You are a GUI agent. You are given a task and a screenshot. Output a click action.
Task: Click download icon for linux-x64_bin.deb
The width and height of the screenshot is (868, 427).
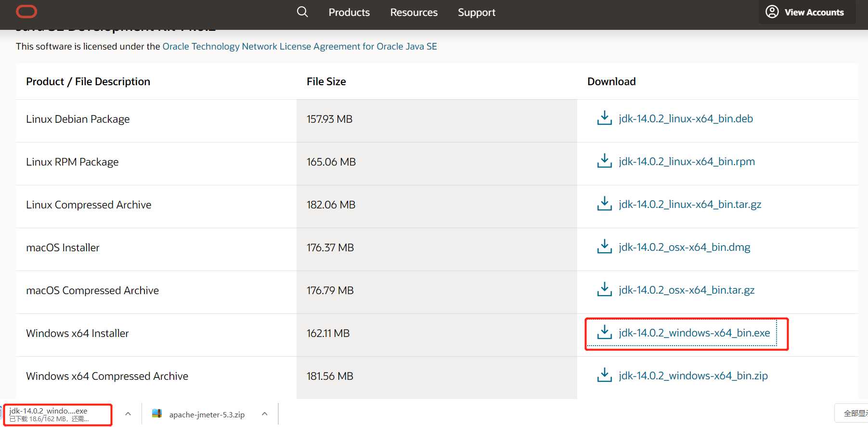click(604, 118)
